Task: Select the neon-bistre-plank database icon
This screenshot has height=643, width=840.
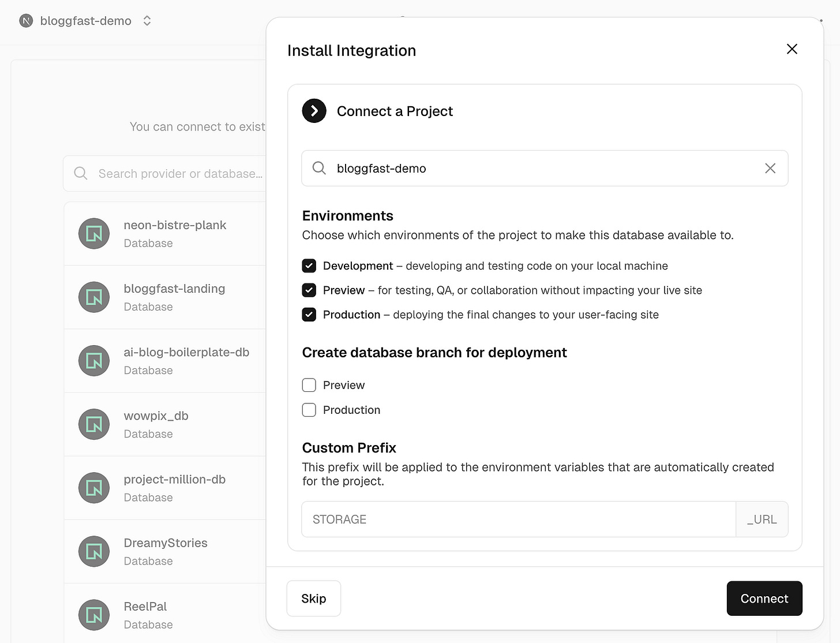Action: [93, 234]
